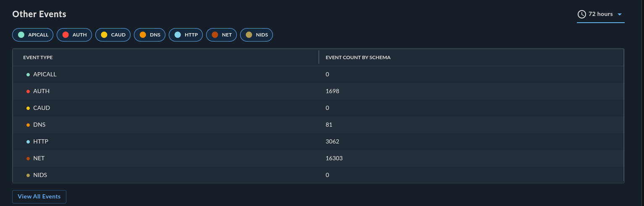This screenshot has height=206, width=644.
Task: Click the tan dot in NIDS row
Action: [28, 175]
